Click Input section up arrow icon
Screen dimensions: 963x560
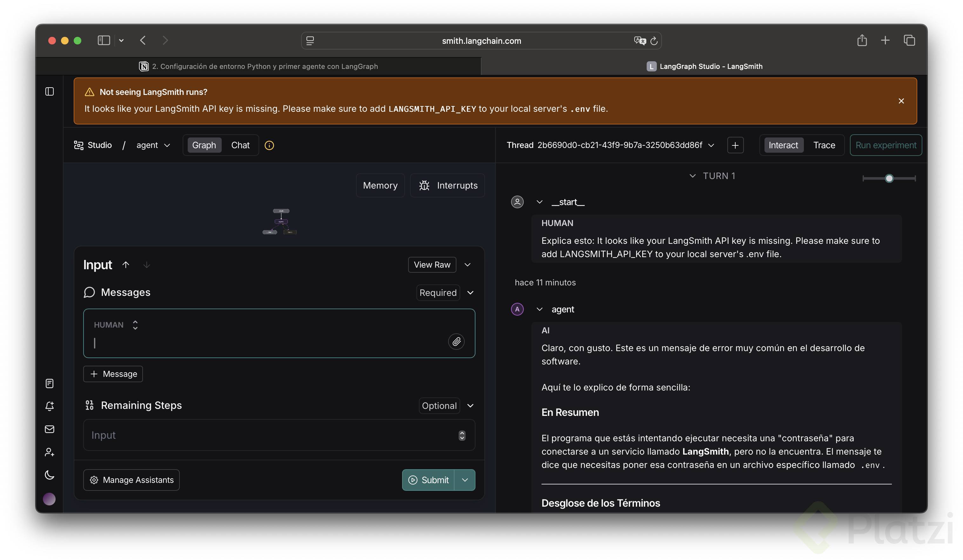coord(126,265)
